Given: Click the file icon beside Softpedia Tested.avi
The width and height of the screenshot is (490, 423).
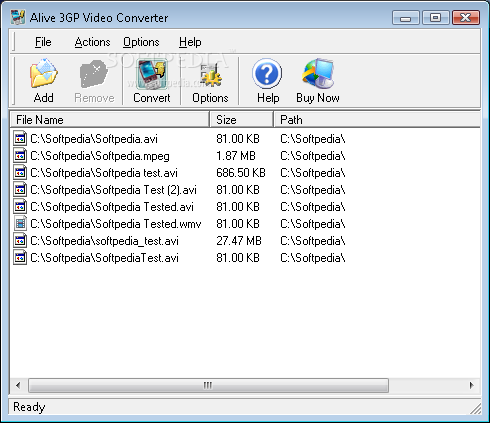Looking at the screenshot, I should [20, 206].
